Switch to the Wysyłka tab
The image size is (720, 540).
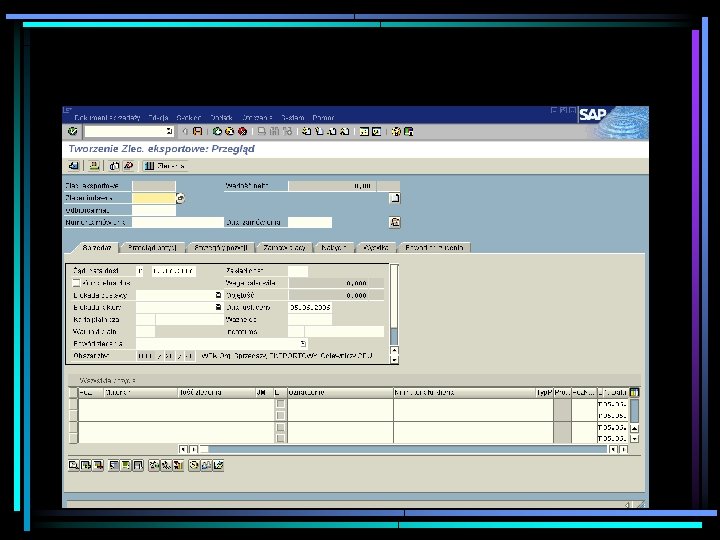[376, 248]
